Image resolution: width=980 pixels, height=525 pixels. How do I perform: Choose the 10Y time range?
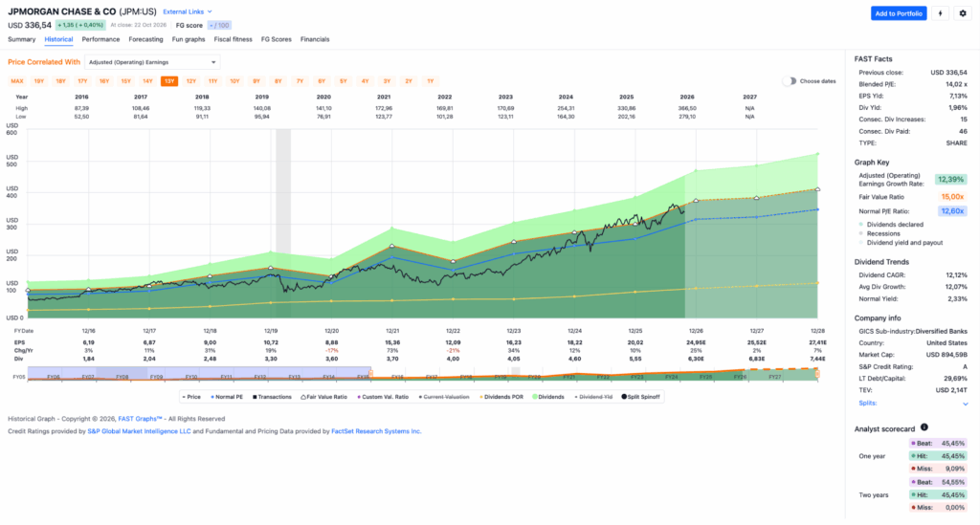pyautogui.click(x=234, y=81)
